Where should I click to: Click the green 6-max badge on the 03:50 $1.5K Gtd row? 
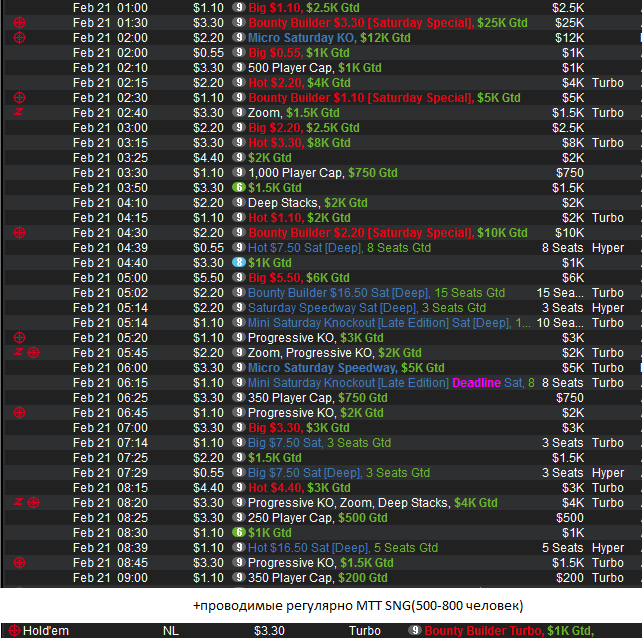coord(239,187)
